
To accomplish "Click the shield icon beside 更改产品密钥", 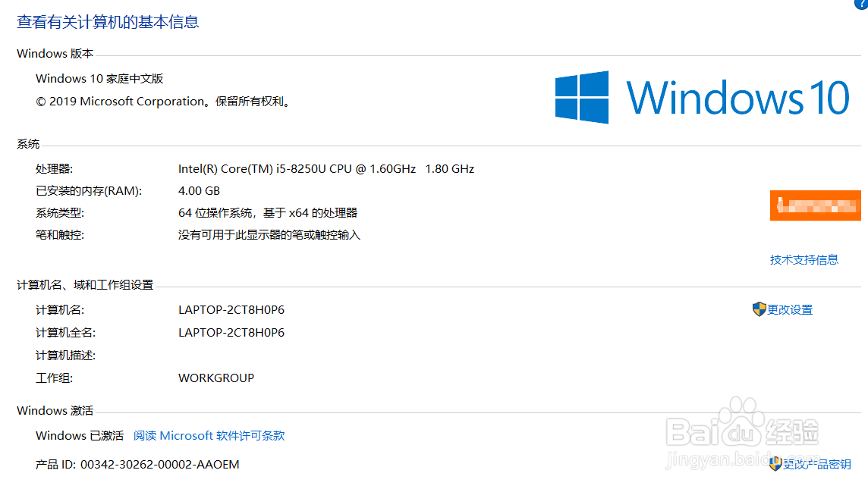I will pyautogui.click(x=775, y=463).
